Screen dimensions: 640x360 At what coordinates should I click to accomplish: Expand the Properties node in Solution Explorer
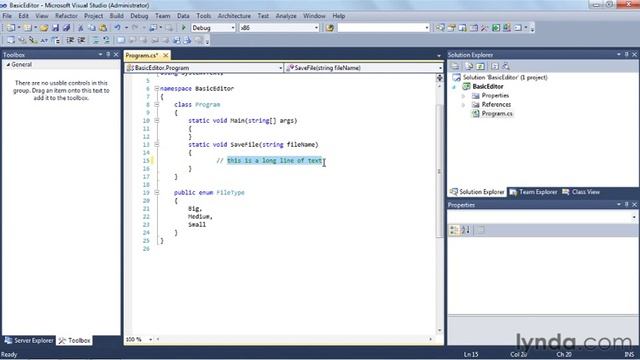(x=463, y=96)
